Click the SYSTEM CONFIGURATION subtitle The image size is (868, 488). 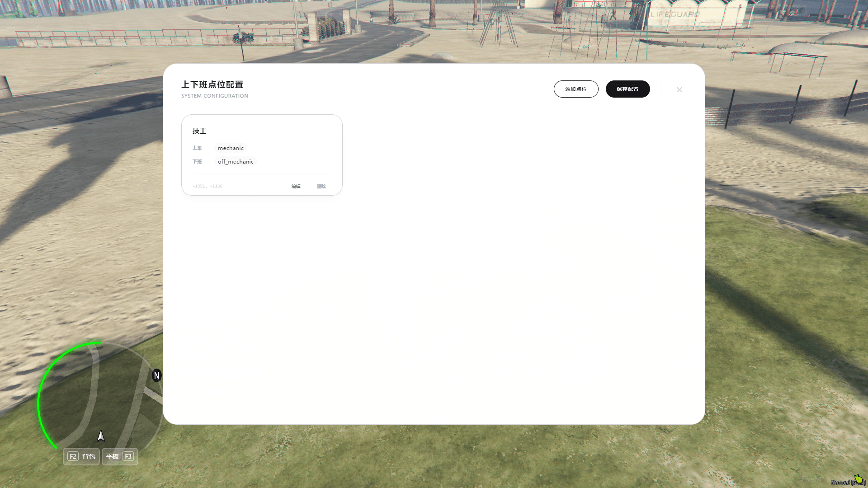215,96
